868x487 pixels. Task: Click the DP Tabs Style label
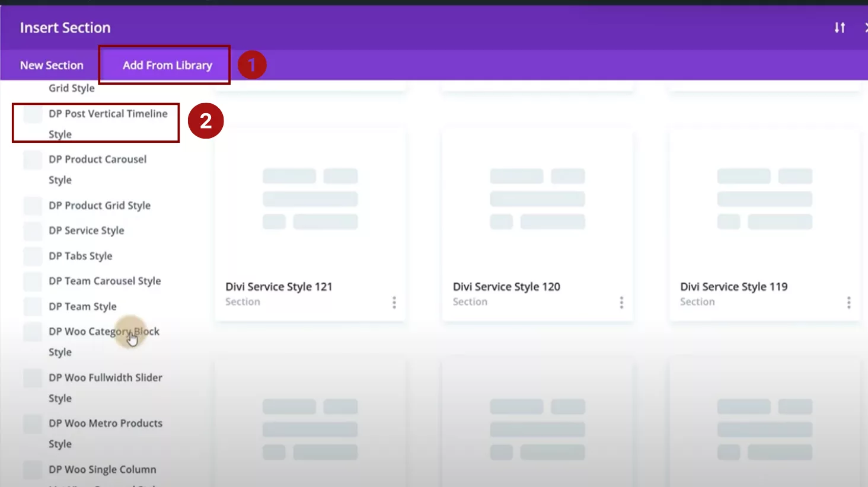(x=81, y=256)
